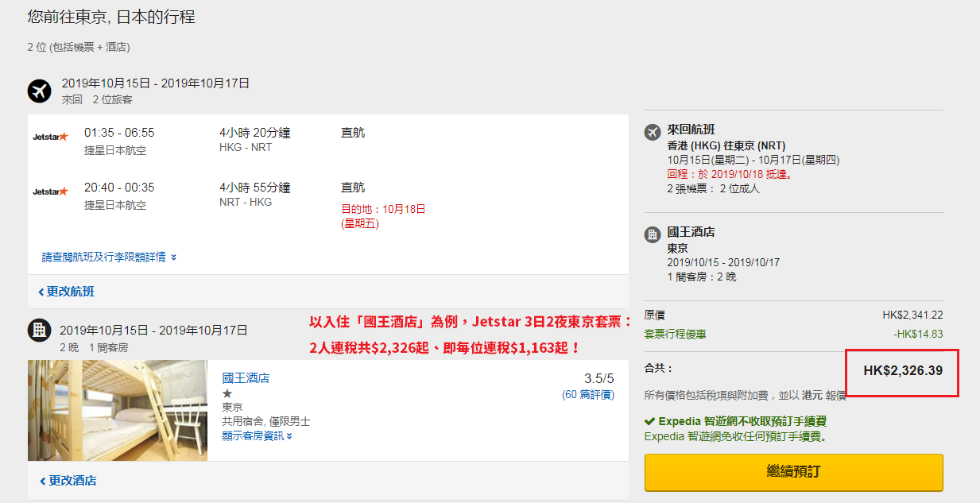The image size is (980, 503).
Task: Click the red 回程：於 2019/10/18 抵達 notice
Action: [730, 174]
